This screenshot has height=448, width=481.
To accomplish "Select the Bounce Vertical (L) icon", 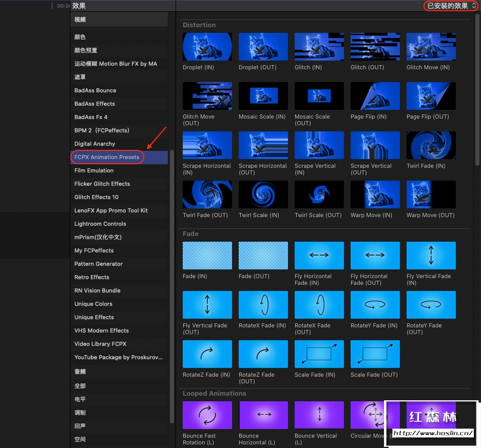I will tap(319, 415).
